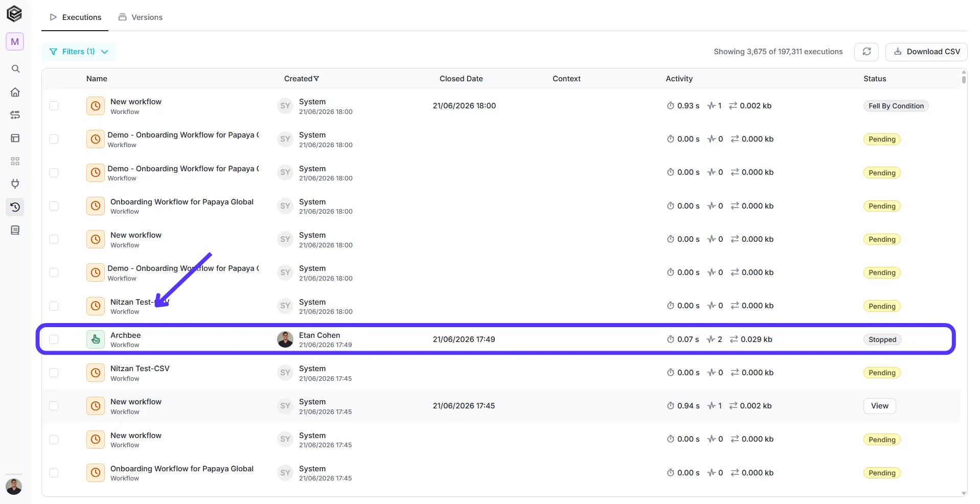This screenshot has width=980, height=504.
Task: Click Showing 3,675 of 197,311 executions text
Action: [778, 52]
